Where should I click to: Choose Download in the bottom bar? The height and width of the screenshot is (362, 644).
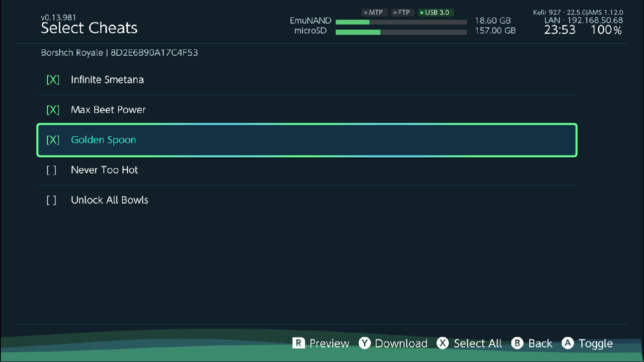[x=401, y=343]
